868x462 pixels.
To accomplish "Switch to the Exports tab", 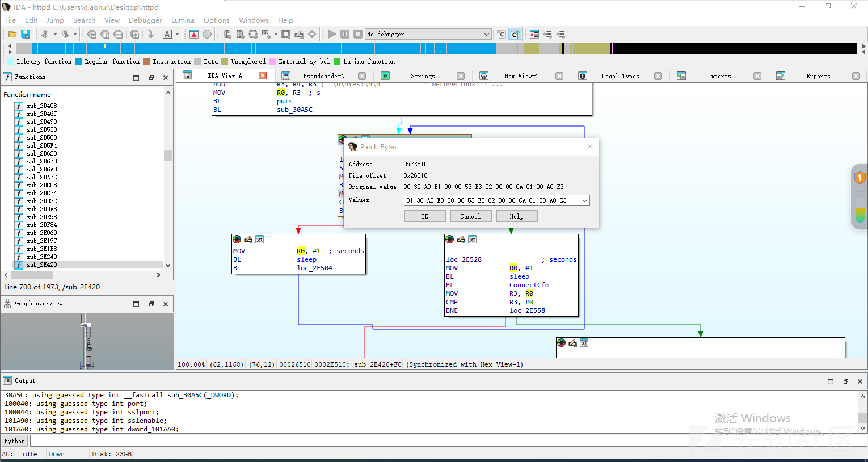I will click(818, 76).
